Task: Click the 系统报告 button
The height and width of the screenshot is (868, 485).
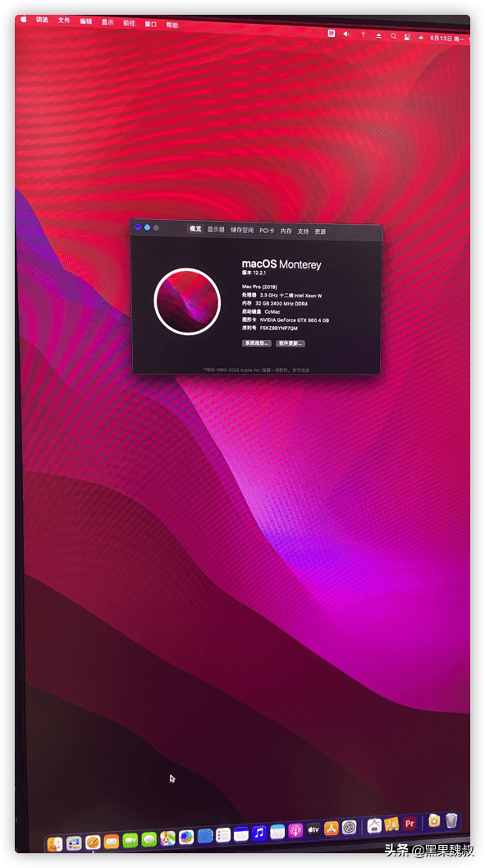Action: 257,343
